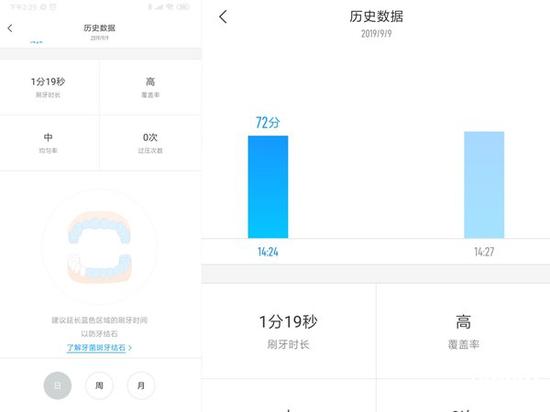Viewport: 550px width, 412px height.
Task: Tap the 中 均匀率 cell
Action: coord(48,143)
